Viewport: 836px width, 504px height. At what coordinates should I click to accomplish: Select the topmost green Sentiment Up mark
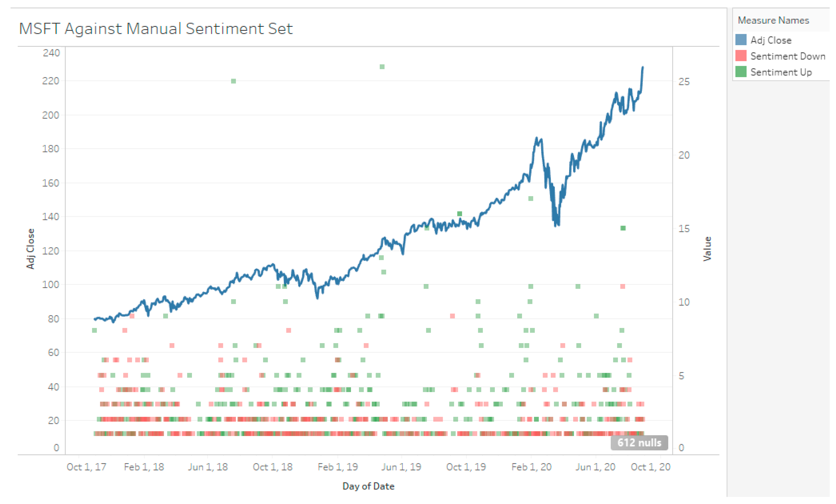(382, 67)
